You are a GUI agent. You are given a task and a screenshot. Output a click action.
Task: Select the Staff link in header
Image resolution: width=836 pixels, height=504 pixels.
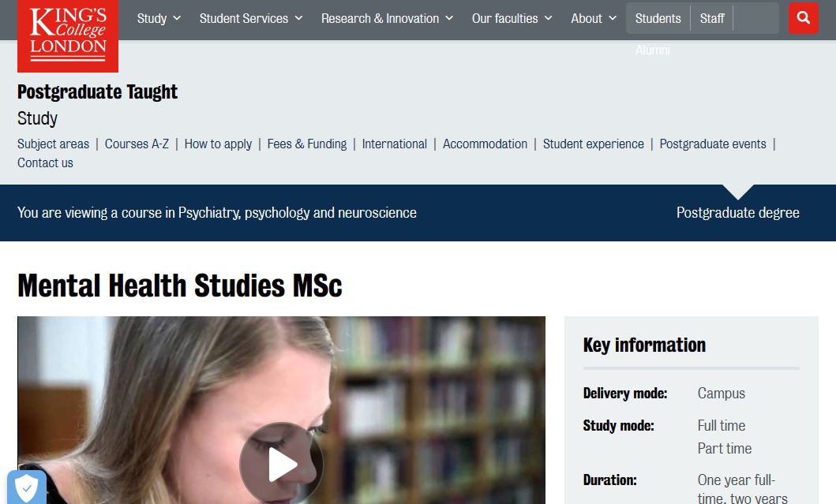tap(711, 18)
